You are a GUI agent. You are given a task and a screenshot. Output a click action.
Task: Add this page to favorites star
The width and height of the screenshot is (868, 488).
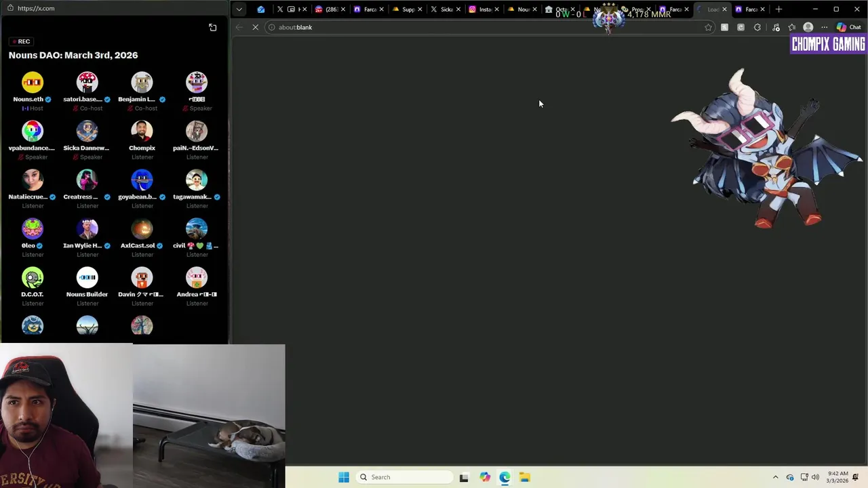click(x=708, y=27)
